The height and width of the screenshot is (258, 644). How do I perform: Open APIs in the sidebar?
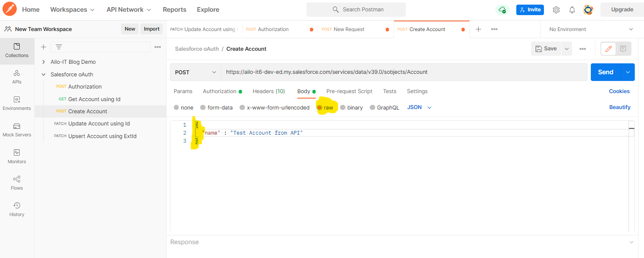click(17, 77)
